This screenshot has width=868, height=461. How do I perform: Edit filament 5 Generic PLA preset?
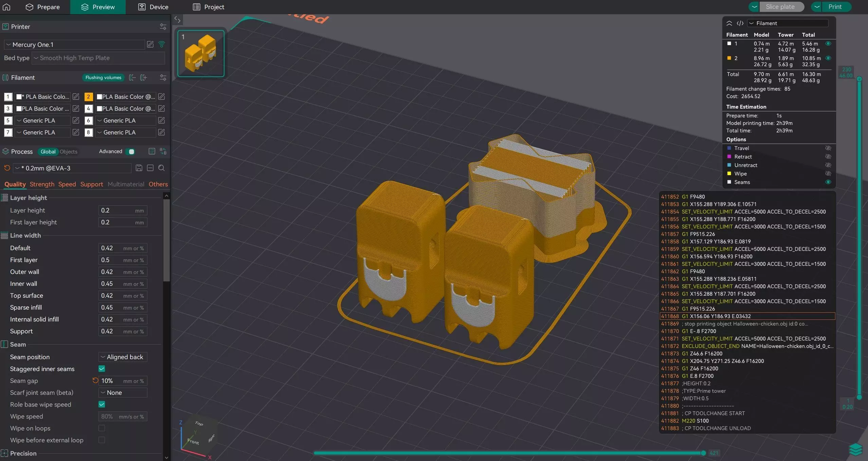coord(76,121)
